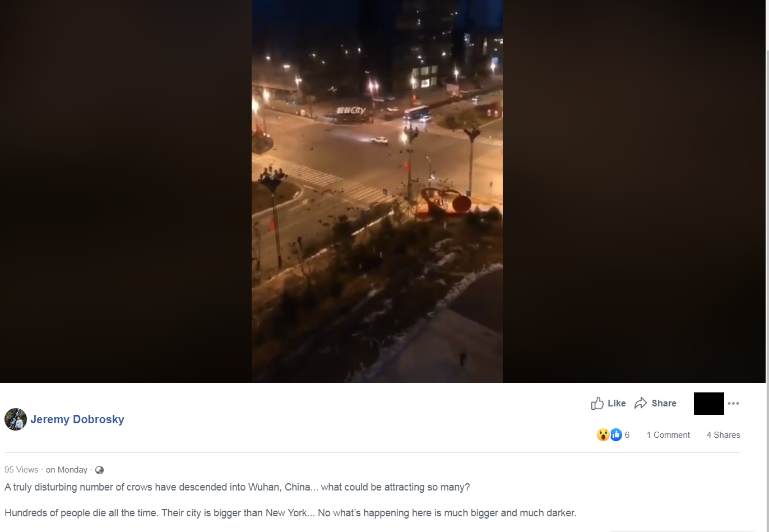Click the Like button label
This screenshot has width=769, height=532.
click(617, 403)
